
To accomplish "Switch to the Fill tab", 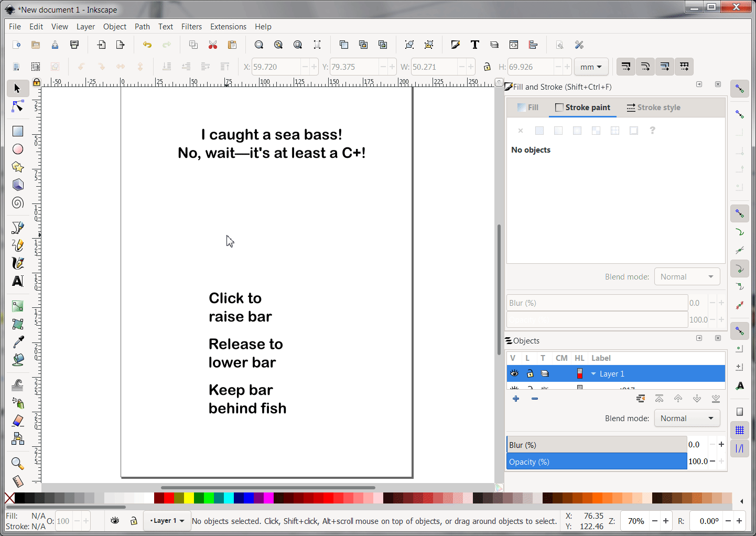I will [527, 108].
